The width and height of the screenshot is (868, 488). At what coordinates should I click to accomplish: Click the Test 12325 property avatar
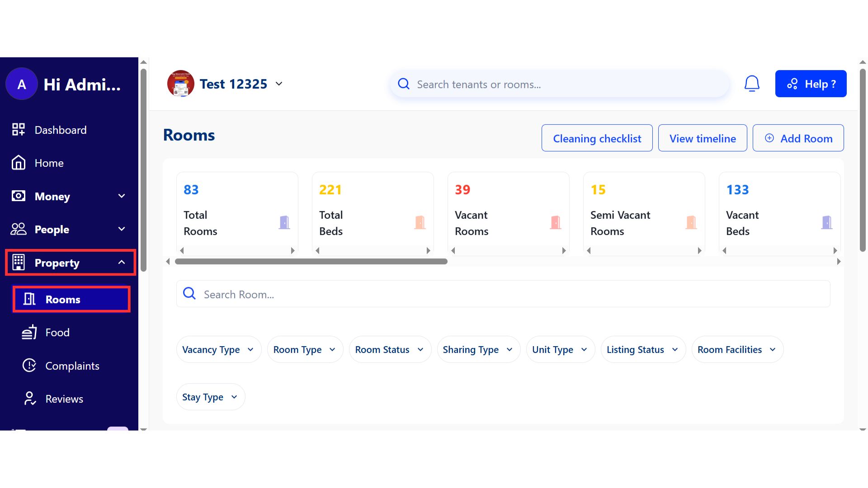[180, 84]
